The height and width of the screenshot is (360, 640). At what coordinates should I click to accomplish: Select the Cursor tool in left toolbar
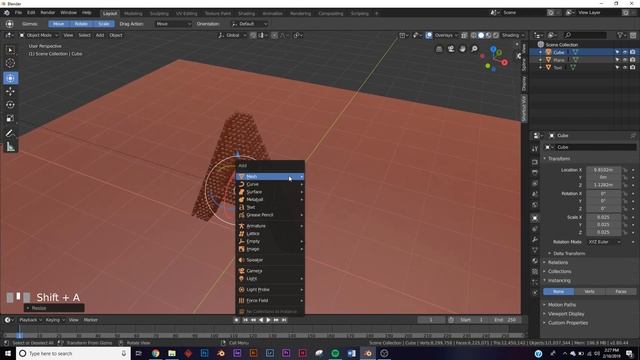click(x=10, y=63)
